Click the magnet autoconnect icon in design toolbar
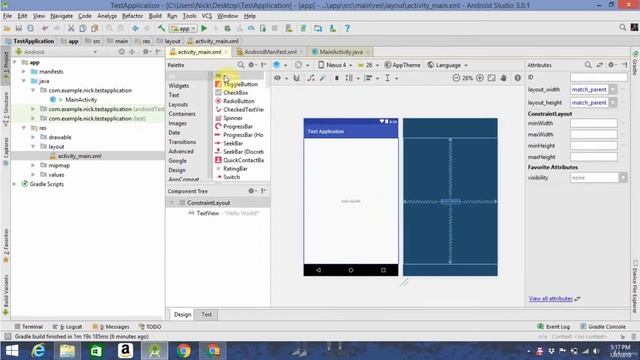Screen dimensions: 640x360 297,78
